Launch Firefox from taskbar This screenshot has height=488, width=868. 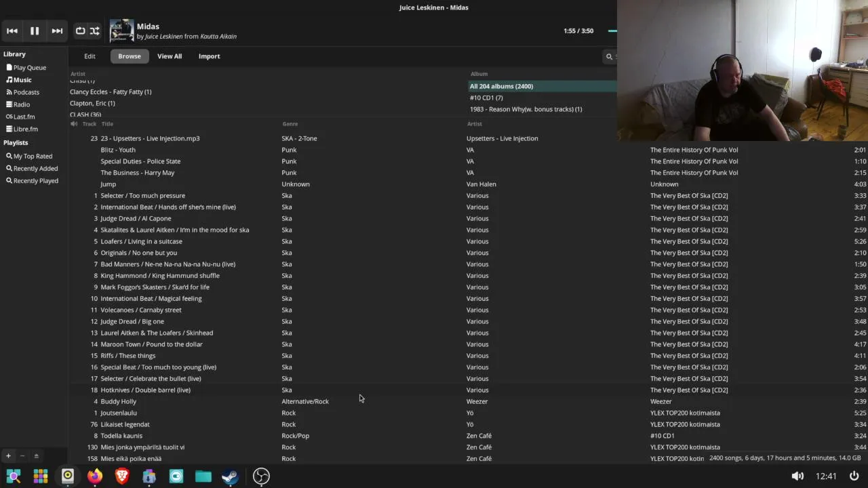[95, 476]
